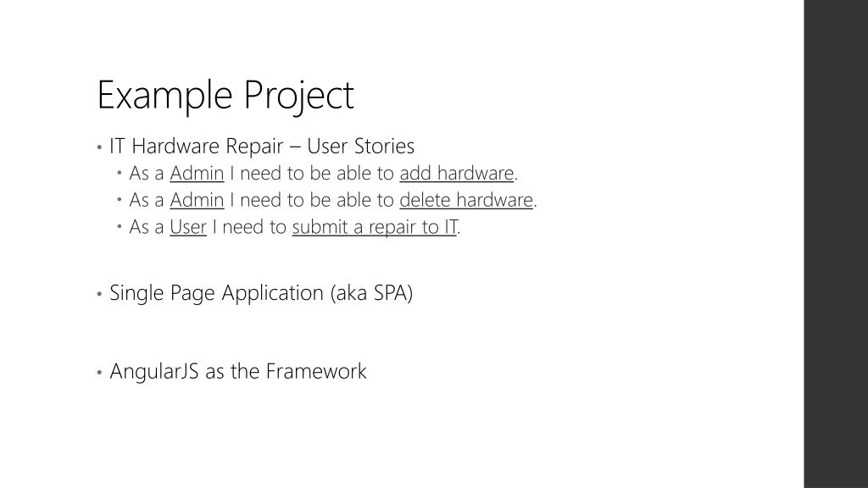Click the word 'AngularJS' in last bullet

click(154, 371)
